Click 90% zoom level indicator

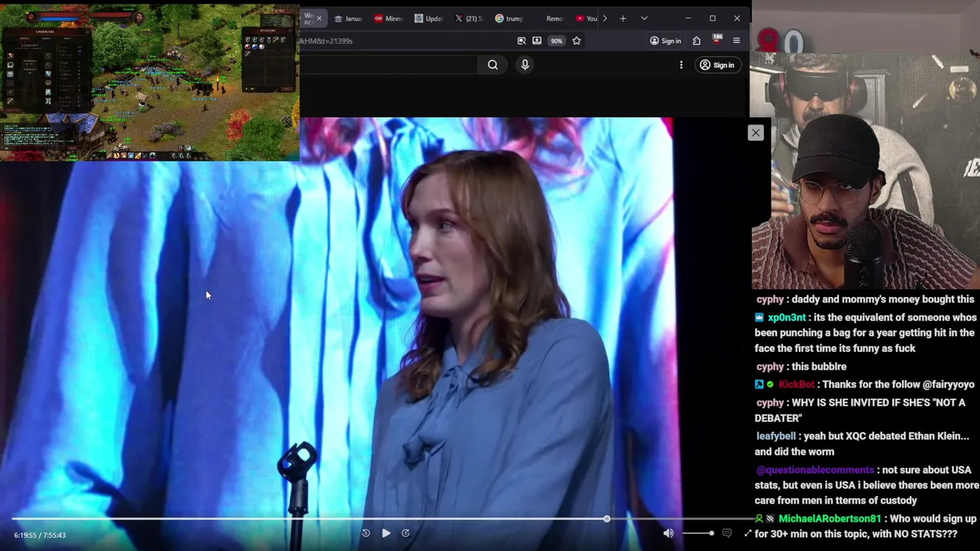557,41
